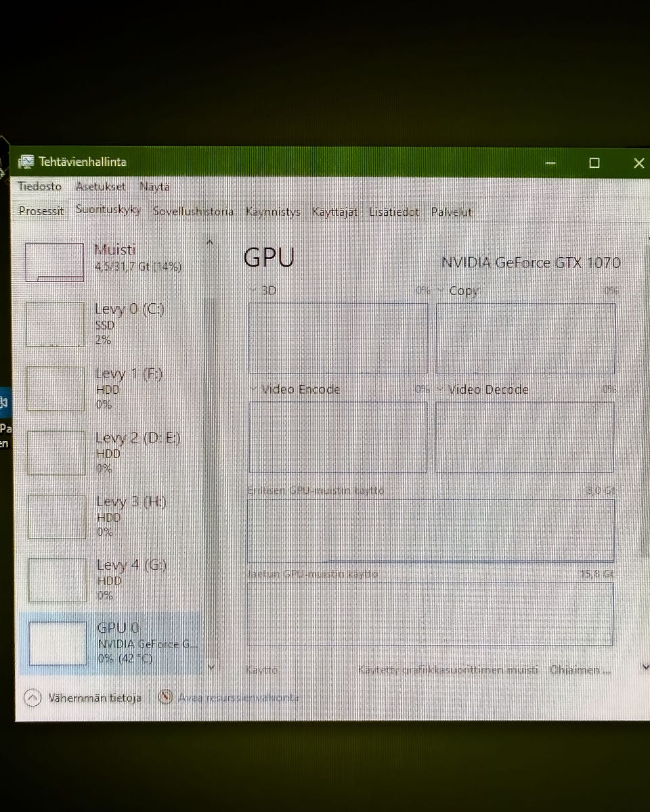The image size is (650, 812).
Task: Click the Erillisen GPU-muistin käyttö graph
Action: (x=431, y=531)
